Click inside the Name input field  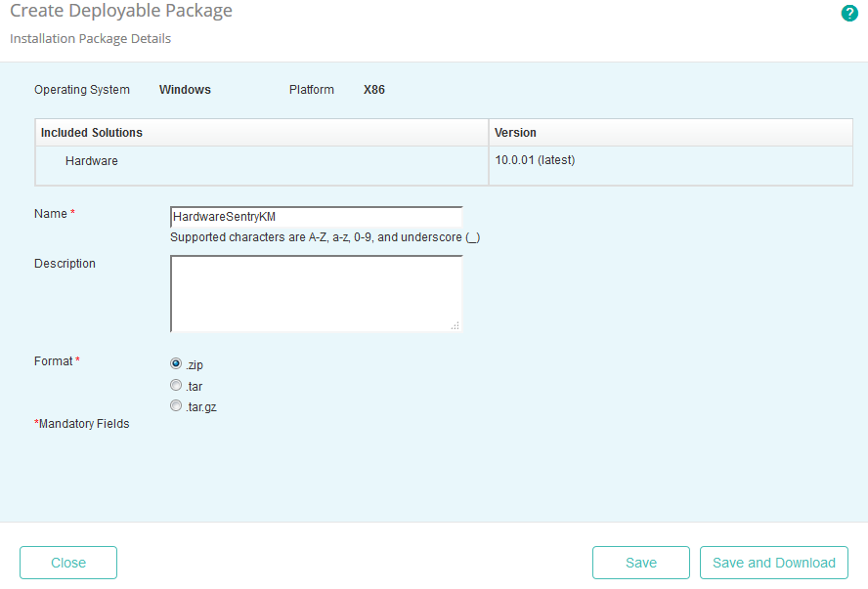313,214
